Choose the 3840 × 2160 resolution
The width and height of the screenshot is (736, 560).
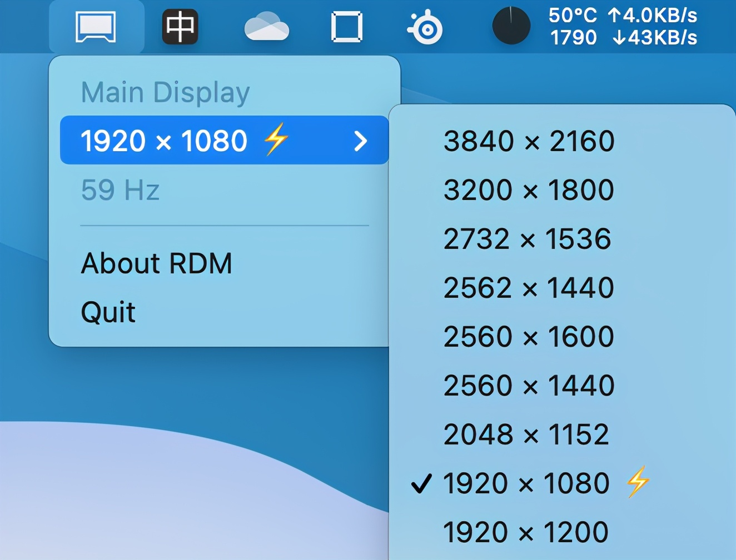pos(529,141)
